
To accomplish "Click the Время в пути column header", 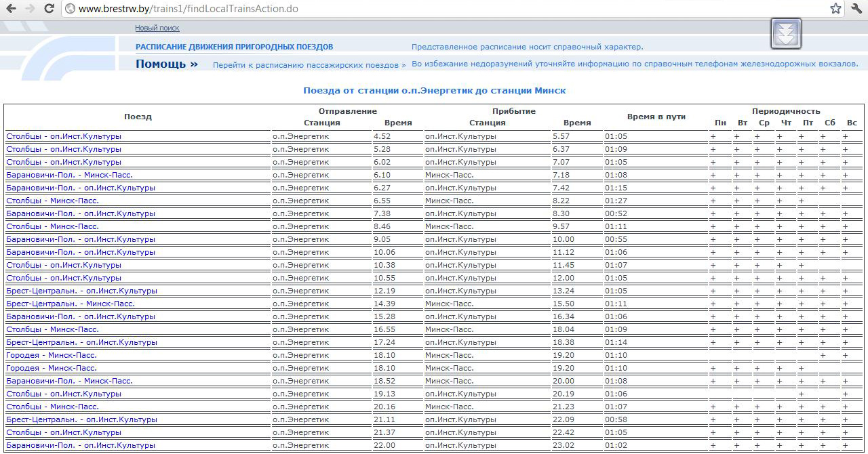I will point(656,117).
